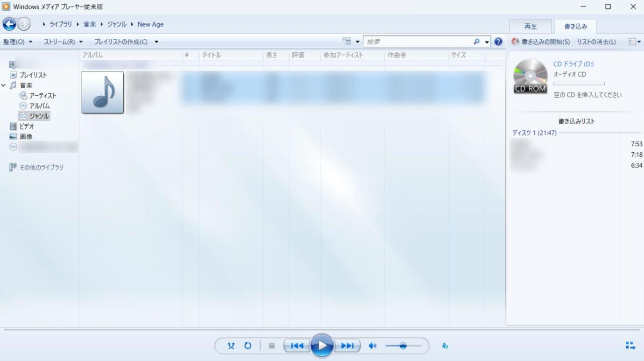Sort by the # column header
644x361 pixels.
coord(191,55)
